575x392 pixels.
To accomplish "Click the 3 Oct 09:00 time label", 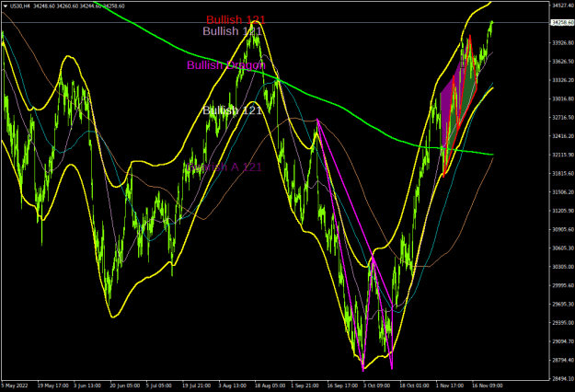I will pyautogui.click(x=377, y=386).
